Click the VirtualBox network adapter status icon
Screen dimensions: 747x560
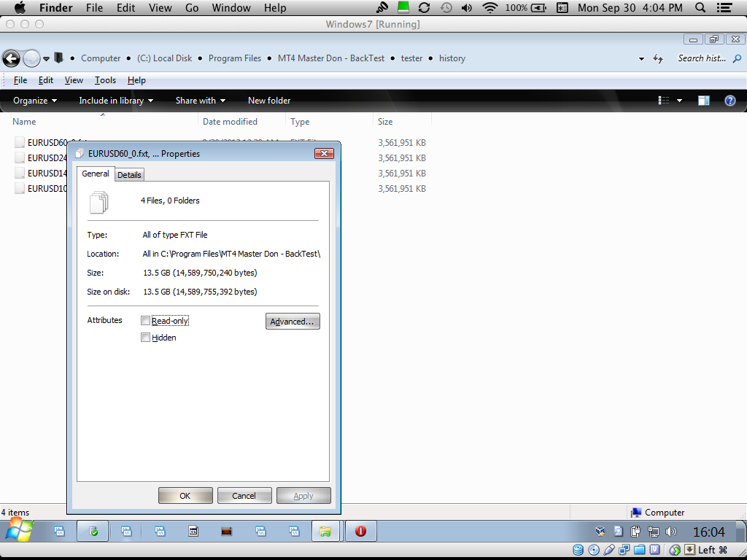pyautogui.click(x=624, y=550)
